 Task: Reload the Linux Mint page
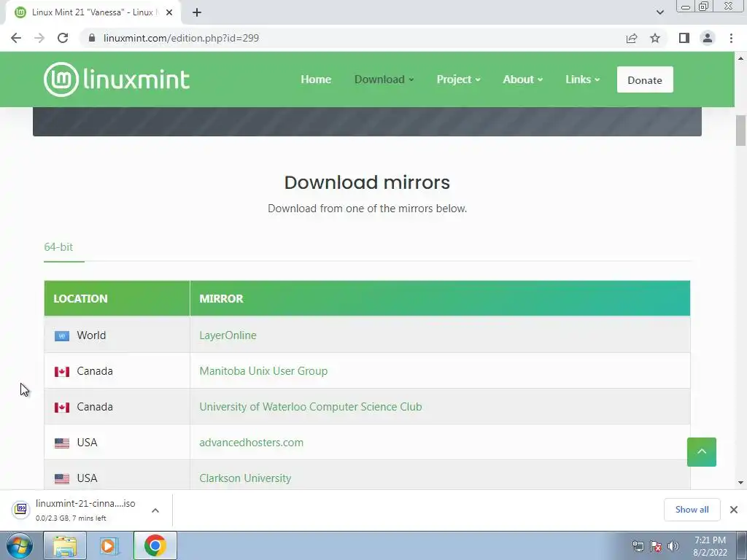(x=63, y=38)
